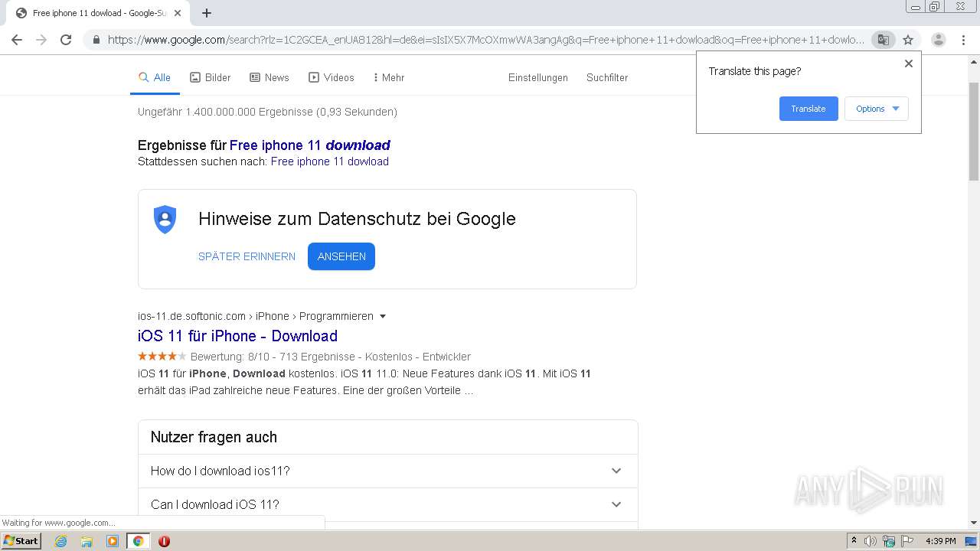Open the translate Options dropdown
The width and height of the screenshot is (980, 551).
pos(877,109)
